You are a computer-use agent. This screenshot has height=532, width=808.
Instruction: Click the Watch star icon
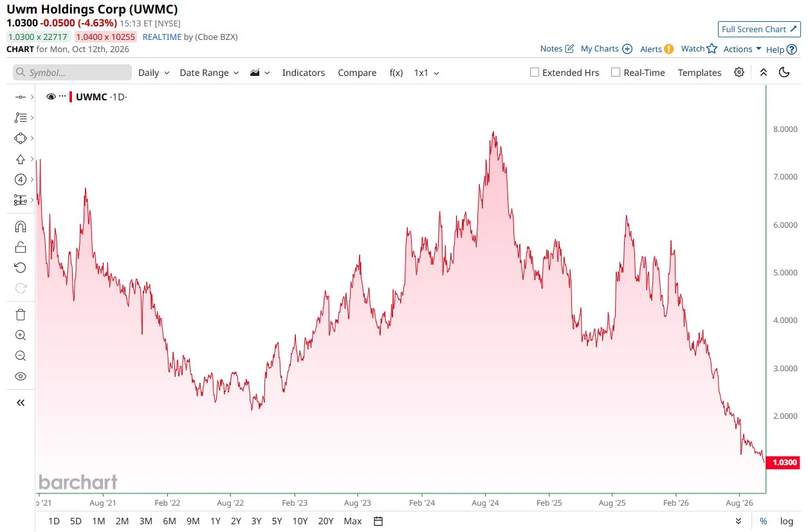712,48
